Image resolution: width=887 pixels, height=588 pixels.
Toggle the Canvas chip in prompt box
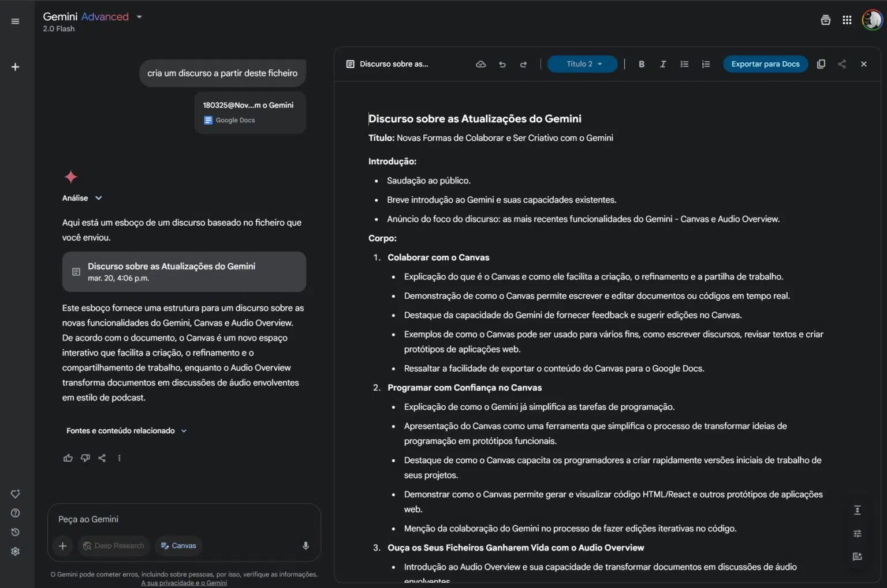(x=178, y=546)
